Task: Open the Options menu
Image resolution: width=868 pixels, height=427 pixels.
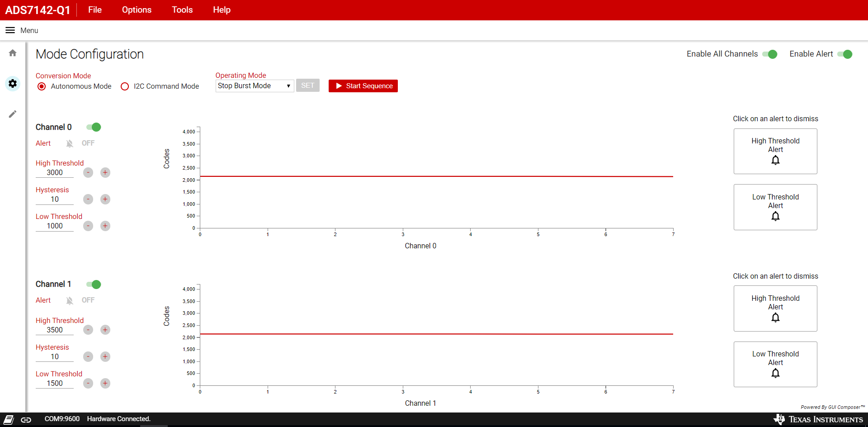Action: coord(136,9)
